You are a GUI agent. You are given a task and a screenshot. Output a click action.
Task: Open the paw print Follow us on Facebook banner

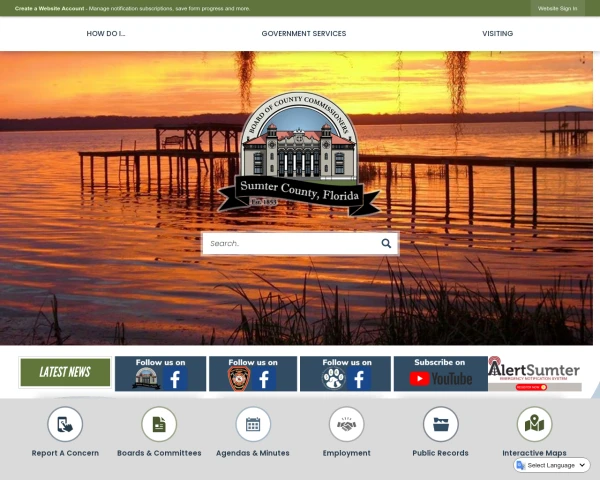[345, 373]
